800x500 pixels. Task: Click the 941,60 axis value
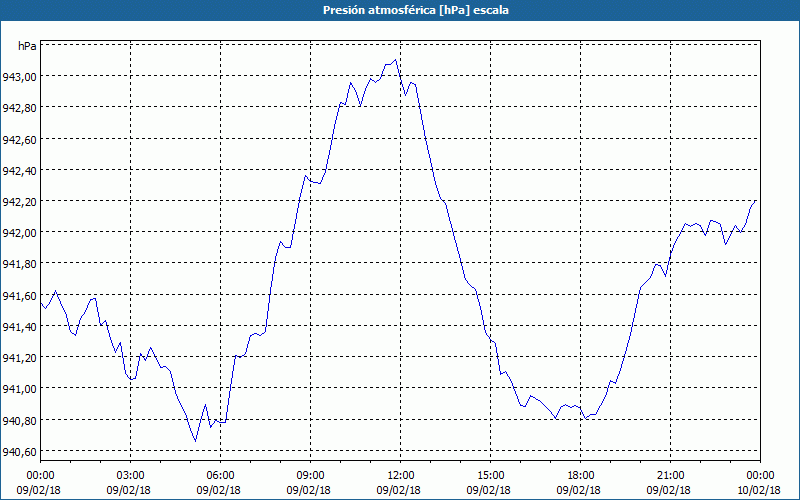[x=19, y=295]
